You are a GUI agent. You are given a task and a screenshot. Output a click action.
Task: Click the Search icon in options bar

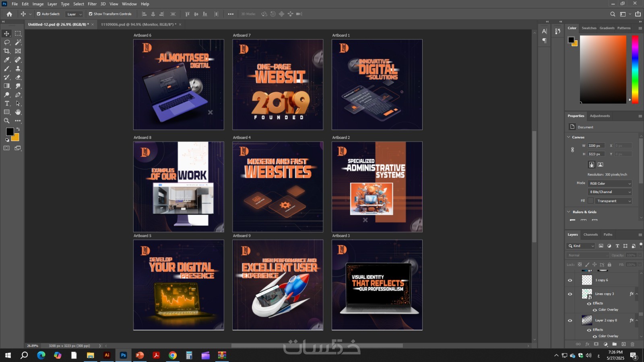point(613,14)
